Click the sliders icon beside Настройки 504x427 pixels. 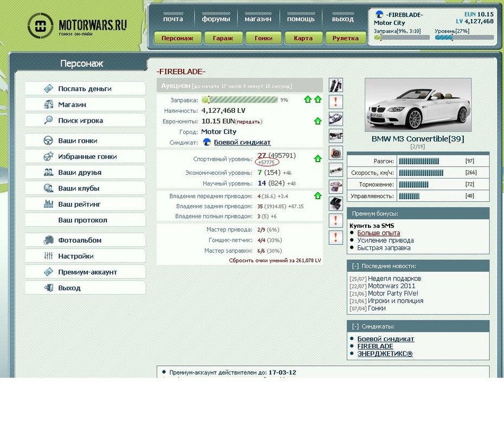pos(48,256)
